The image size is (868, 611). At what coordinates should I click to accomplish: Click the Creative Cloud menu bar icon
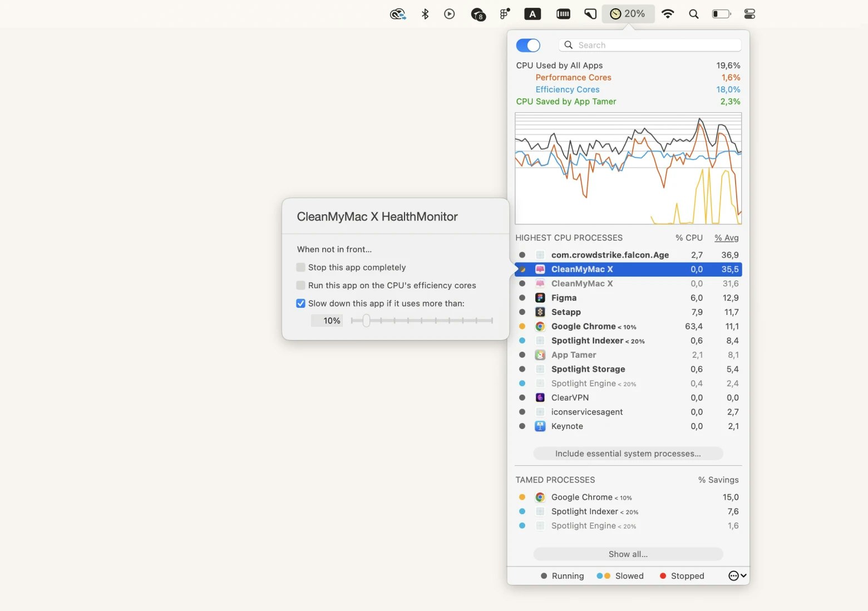(398, 14)
